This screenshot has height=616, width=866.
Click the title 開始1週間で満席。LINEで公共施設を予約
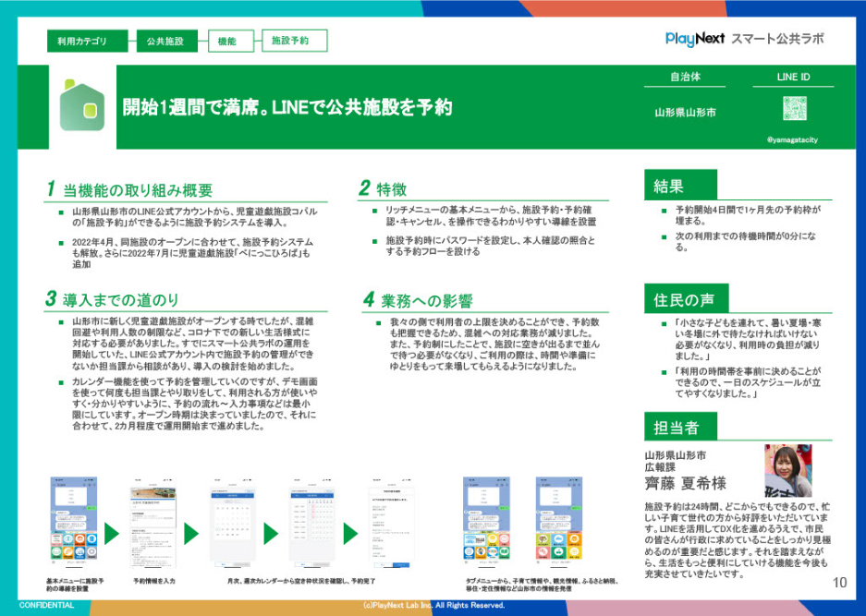[287, 107]
